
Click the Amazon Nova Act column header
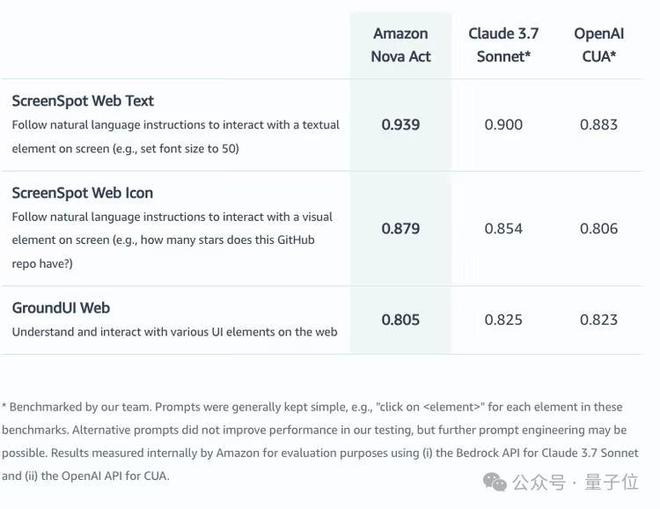400,45
